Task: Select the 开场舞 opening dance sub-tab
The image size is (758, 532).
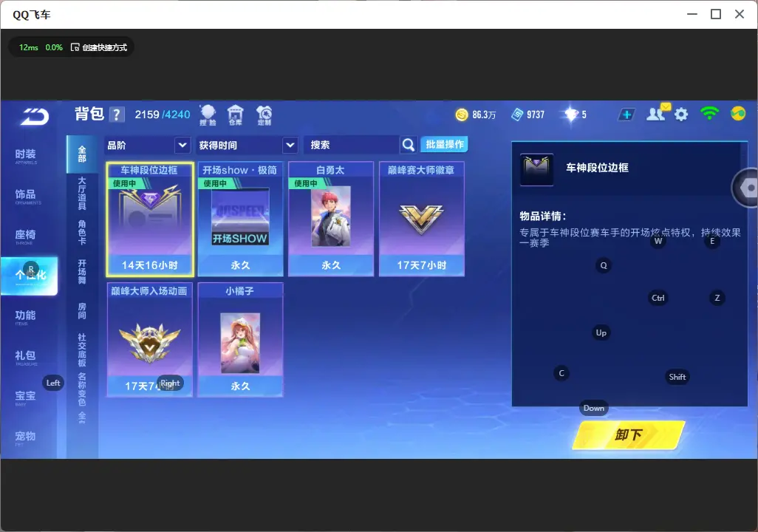Action: coord(82,272)
